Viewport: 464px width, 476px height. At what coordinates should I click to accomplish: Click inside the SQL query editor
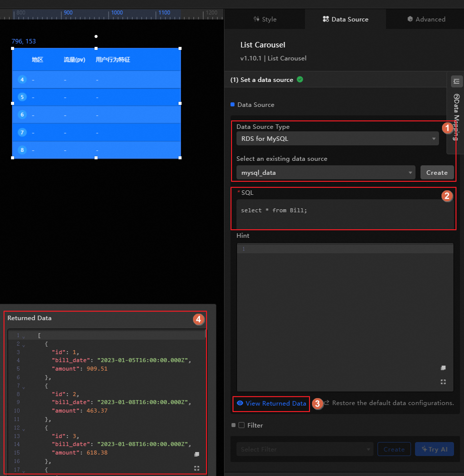(345, 214)
